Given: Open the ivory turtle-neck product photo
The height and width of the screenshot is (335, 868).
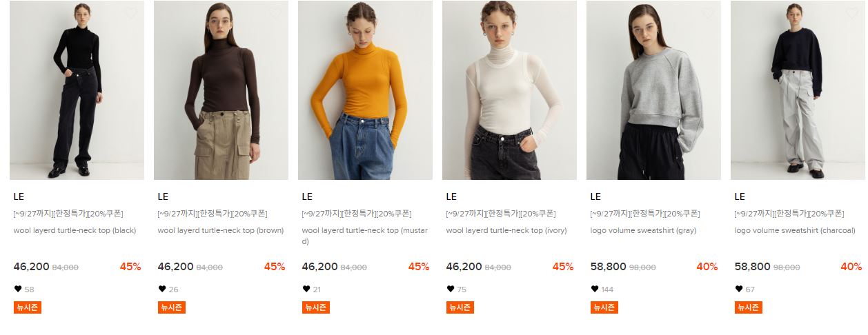Looking at the screenshot, I should point(509,90).
